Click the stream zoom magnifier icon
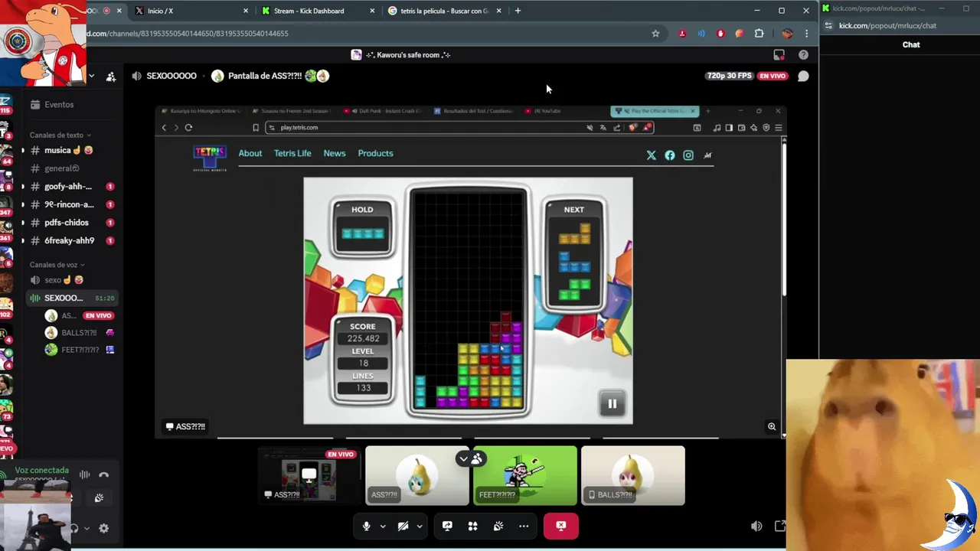This screenshot has height=551, width=980. click(x=772, y=426)
